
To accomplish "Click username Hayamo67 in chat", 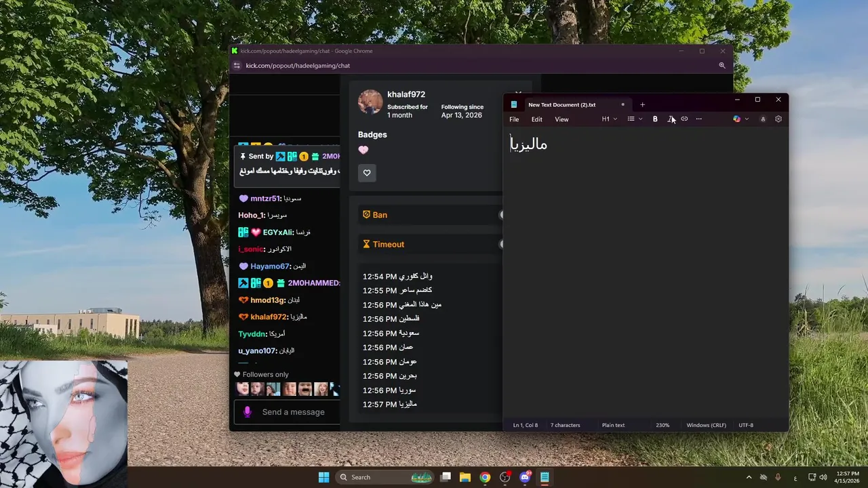I will (270, 266).
